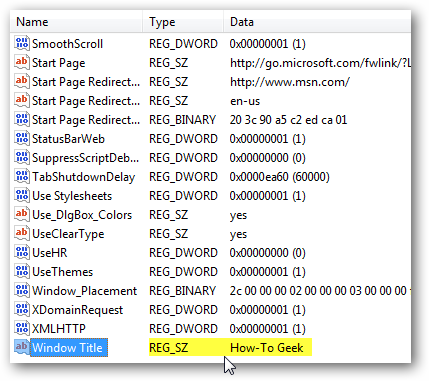Image resolution: width=429 pixels, height=381 pixels.
Task: Click XMLHTTP's data 0x00000001 (1)
Action: click(x=267, y=329)
